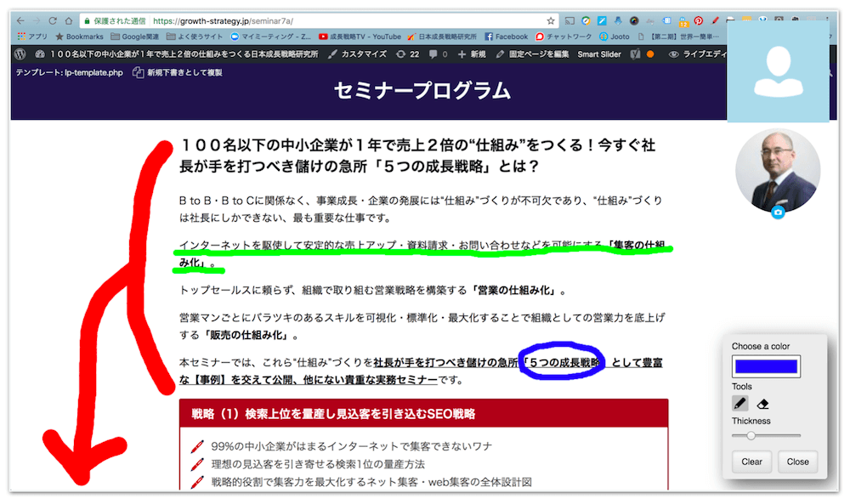Viewport: 850px width, 504px height.
Task: Bookmark this page with star icon
Action: [x=551, y=20]
